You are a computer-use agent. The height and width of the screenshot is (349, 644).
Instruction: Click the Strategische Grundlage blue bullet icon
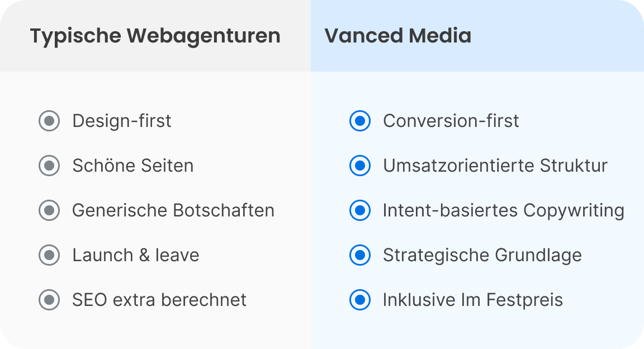tap(360, 255)
